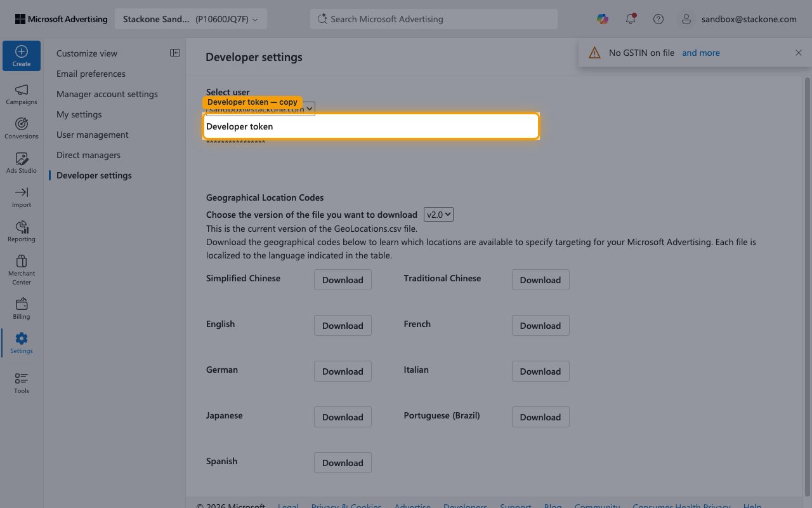This screenshot has height=508, width=812.
Task: Download Italian geo file
Action: (x=540, y=371)
